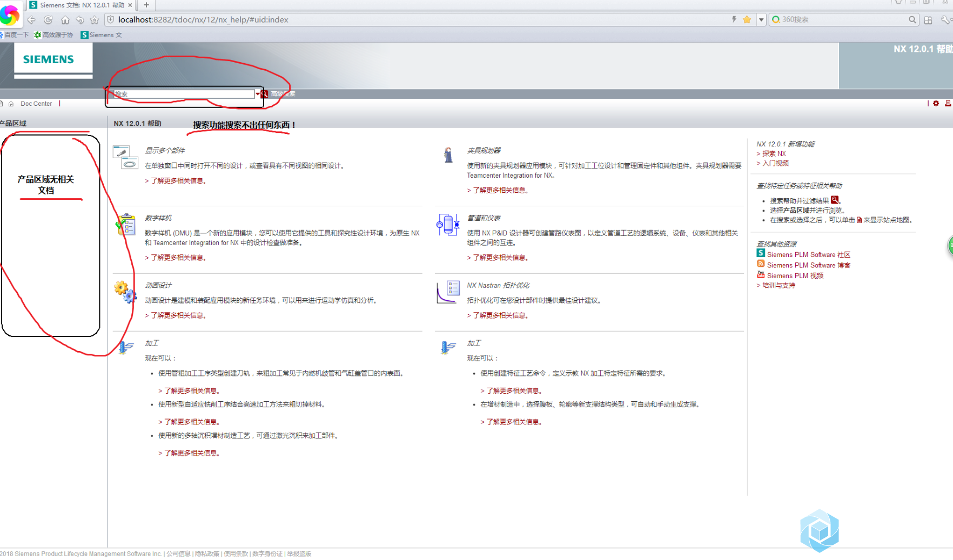The image size is (953, 560).
Task: Click the yellow bookmark star
Action: [x=747, y=19]
